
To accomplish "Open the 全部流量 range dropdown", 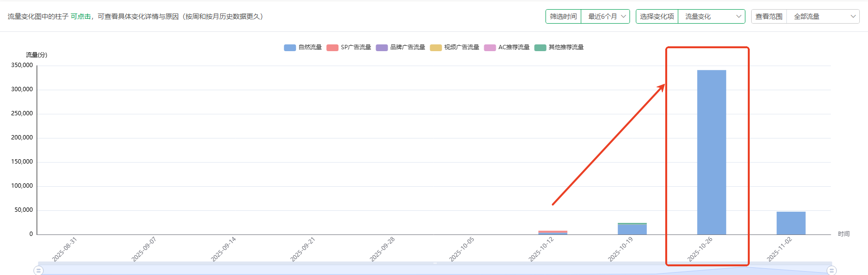I will (x=823, y=16).
